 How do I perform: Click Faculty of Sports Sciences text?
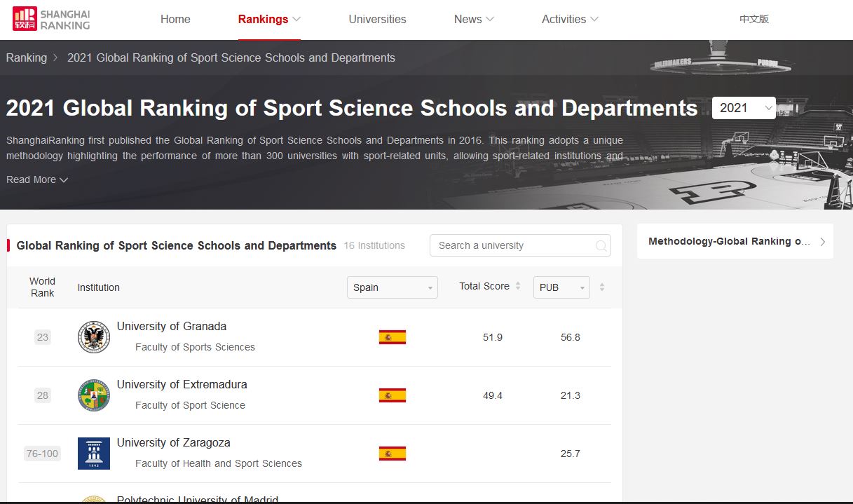tap(195, 347)
